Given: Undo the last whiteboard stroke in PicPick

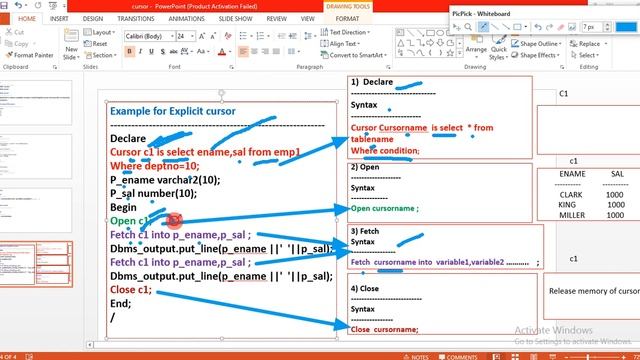Looking at the screenshot, I should click(x=538, y=27).
